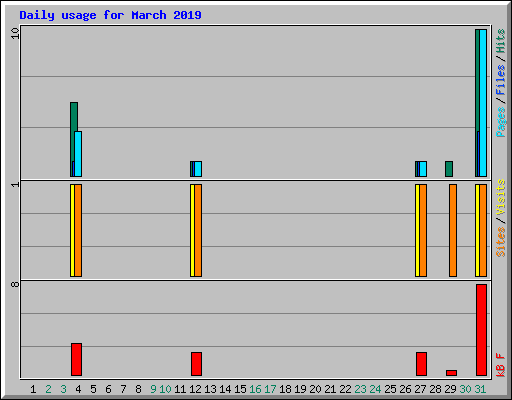Screen dimensions: 512x400
Task: Click green weekend day label '2'
Action: pos(48,389)
